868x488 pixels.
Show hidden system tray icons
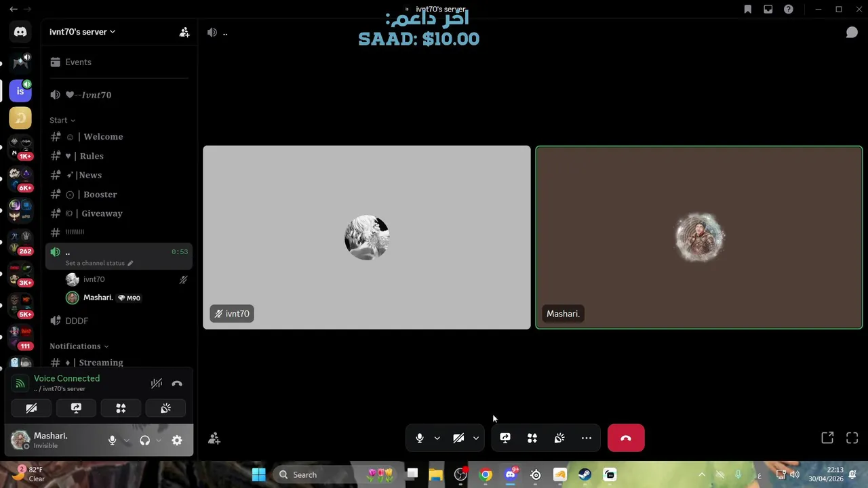702,474
